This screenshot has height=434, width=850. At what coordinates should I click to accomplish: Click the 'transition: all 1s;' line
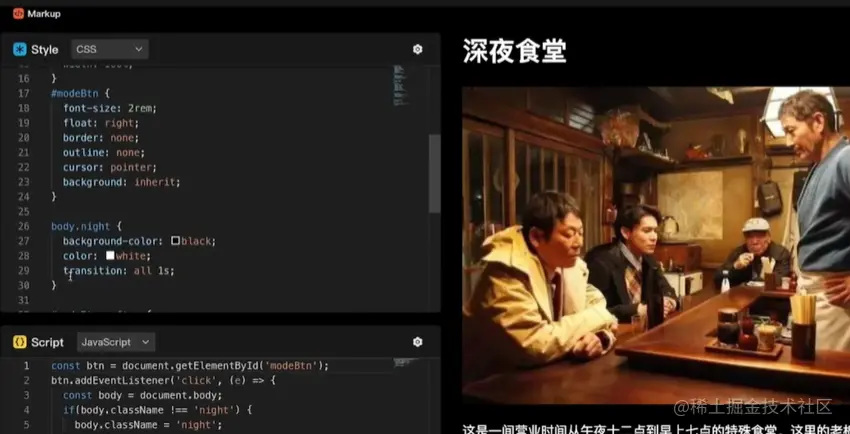pos(119,270)
